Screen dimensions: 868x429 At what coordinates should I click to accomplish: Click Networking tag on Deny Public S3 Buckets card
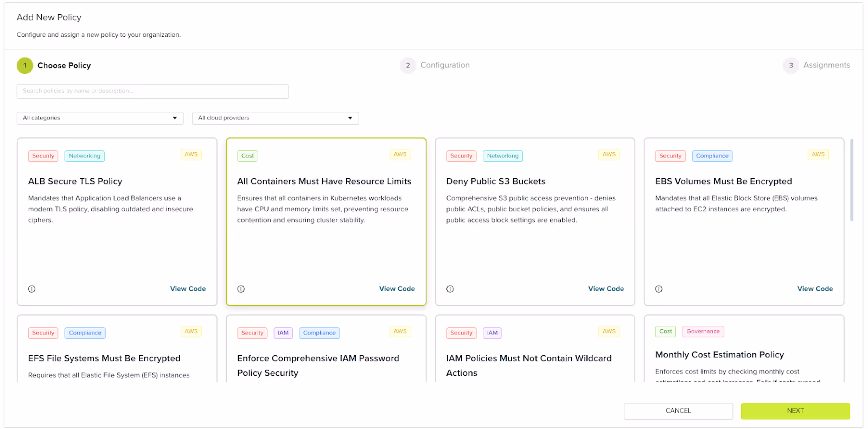[503, 156]
